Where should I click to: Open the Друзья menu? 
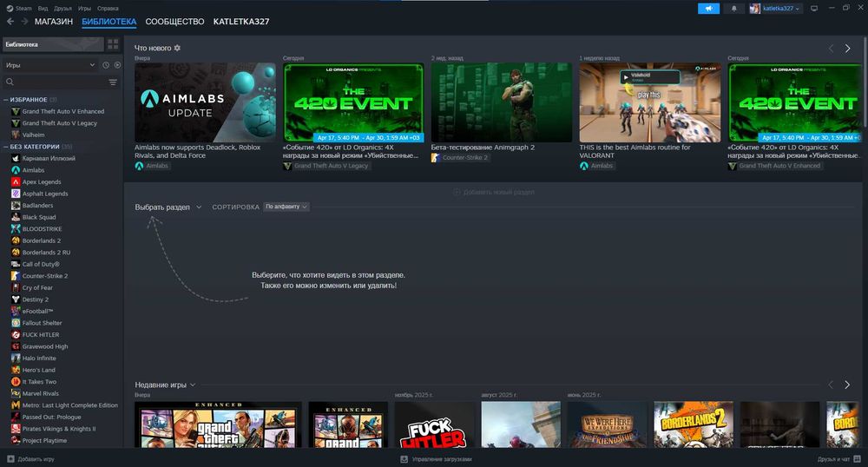(x=62, y=9)
